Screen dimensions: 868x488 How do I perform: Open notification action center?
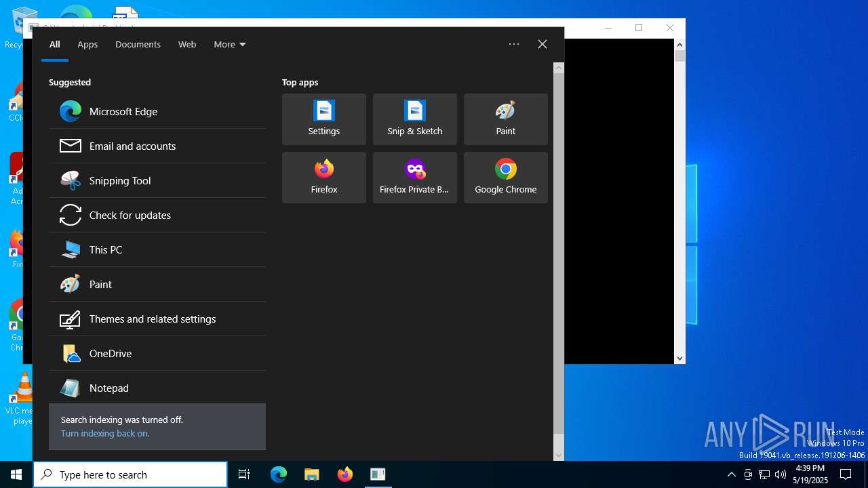(x=846, y=474)
